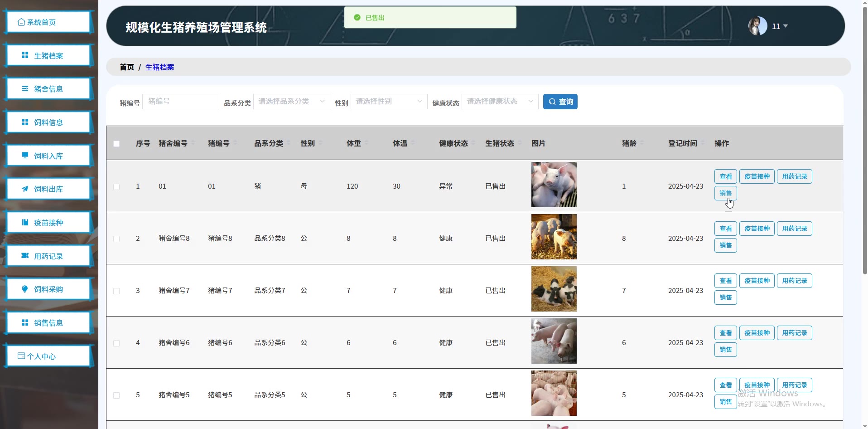The width and height of the screenshot is (868, 429).
Task: Click 用药记录 button for the 猪编号7 row
Action: click(795, 281)
